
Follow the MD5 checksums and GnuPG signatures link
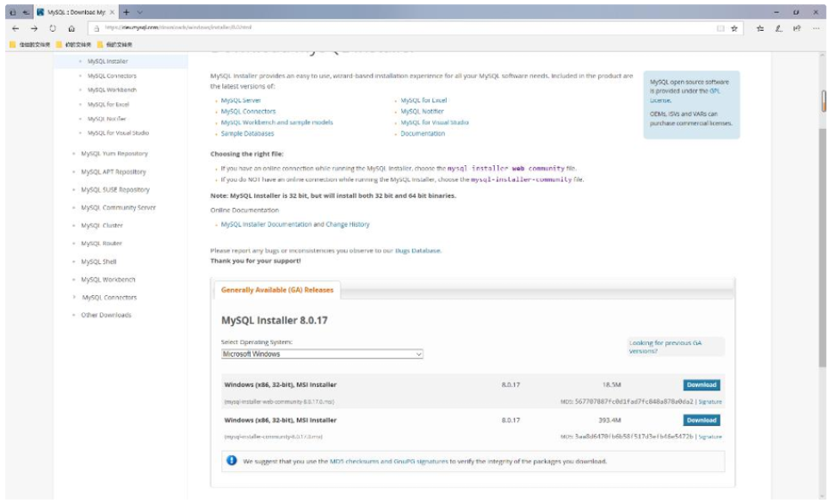[x=388, y=462]
